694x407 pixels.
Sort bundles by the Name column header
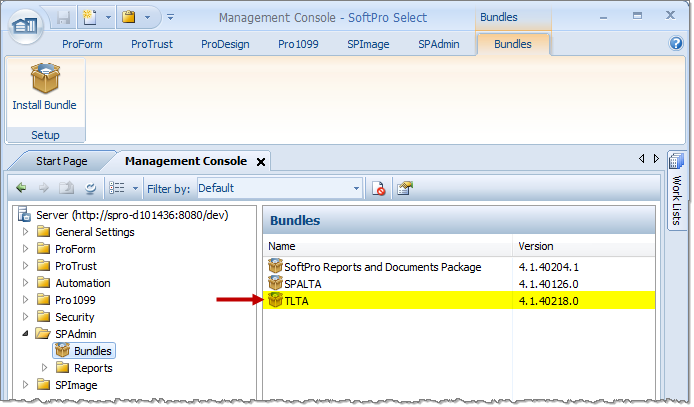pyautogui.click(x=388, y=246)
